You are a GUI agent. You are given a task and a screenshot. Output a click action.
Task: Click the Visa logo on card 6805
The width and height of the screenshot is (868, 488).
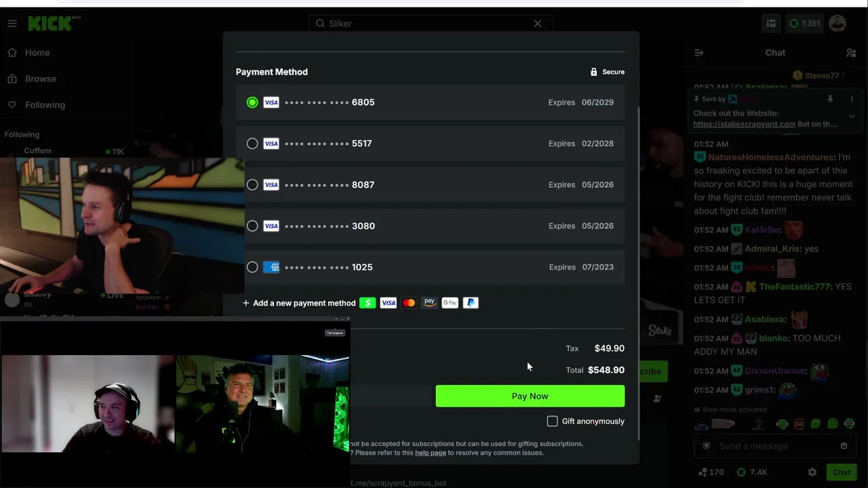pyautogui.click(x=271, y=102)
